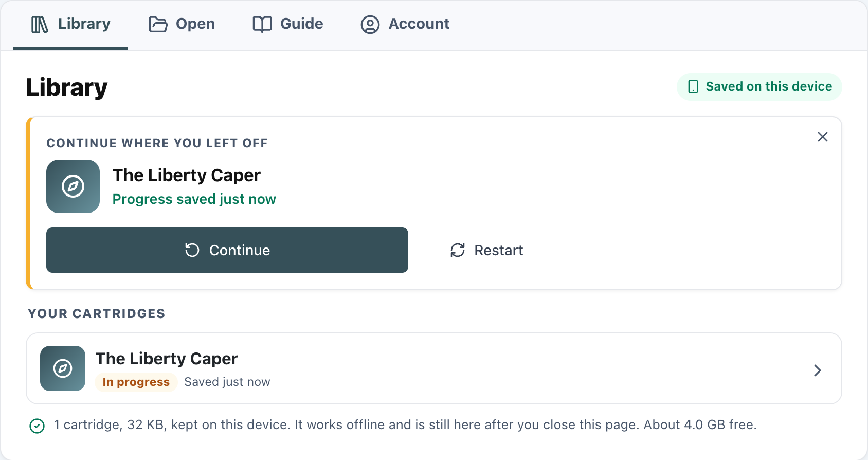Click the Your Cartridges heading

[x=97, y=314]
